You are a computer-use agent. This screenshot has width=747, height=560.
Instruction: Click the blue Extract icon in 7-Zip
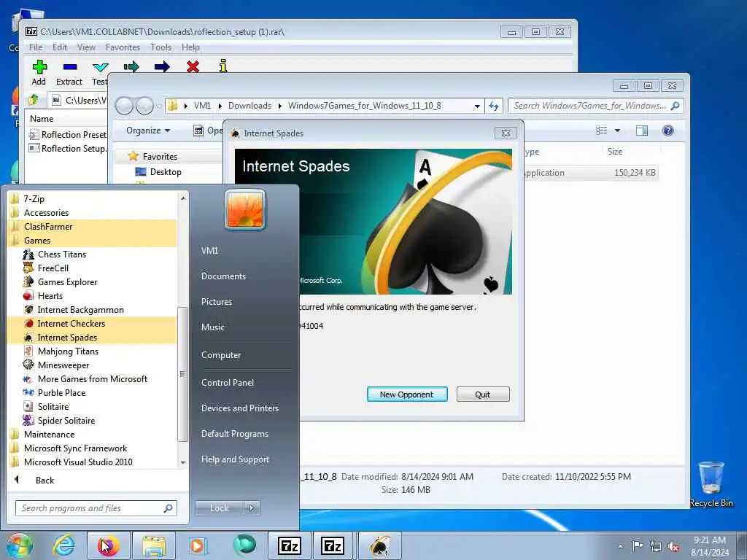point(69,66)
